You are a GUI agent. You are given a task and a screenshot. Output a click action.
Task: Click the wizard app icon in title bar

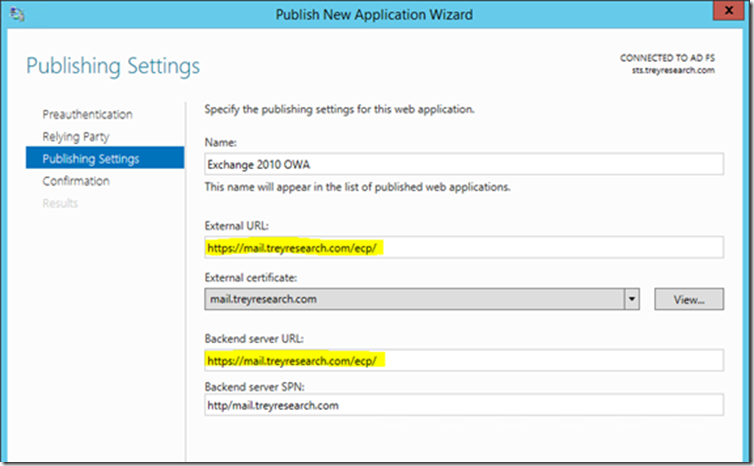(x=17, y=14)
